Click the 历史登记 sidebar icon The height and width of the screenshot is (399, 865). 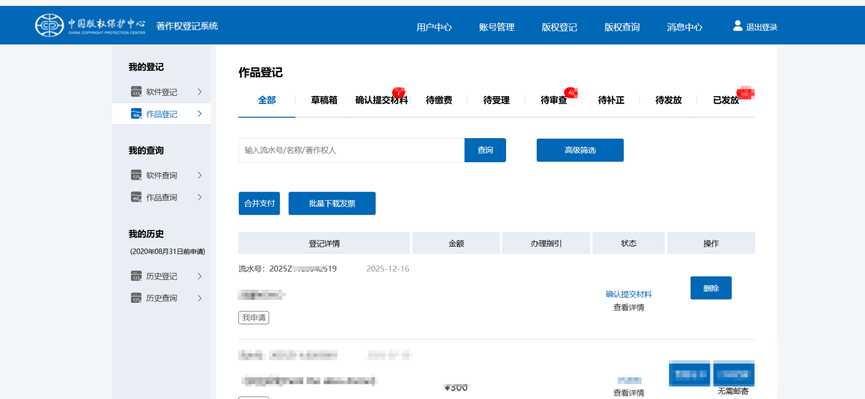click(x=136, y=276)
